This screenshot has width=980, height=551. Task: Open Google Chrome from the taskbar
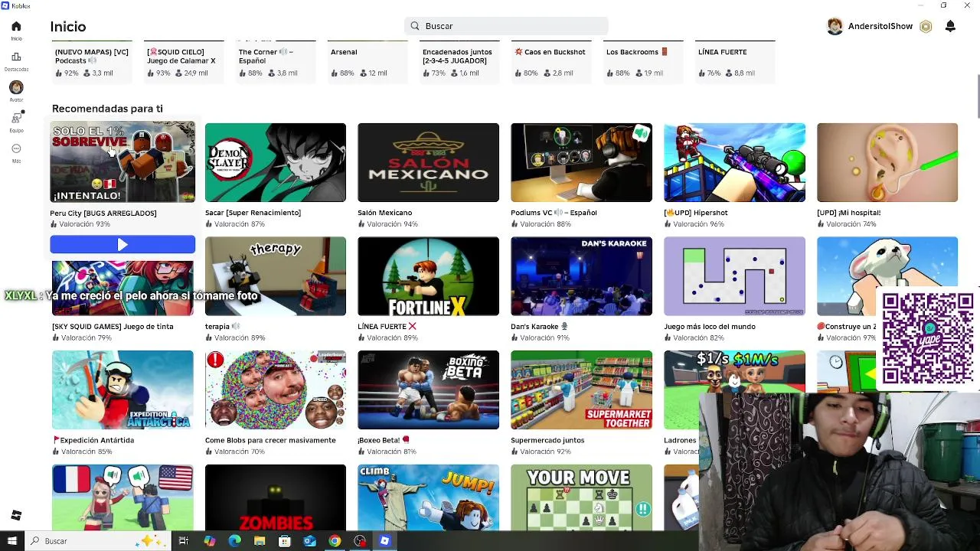pos(335,541)
